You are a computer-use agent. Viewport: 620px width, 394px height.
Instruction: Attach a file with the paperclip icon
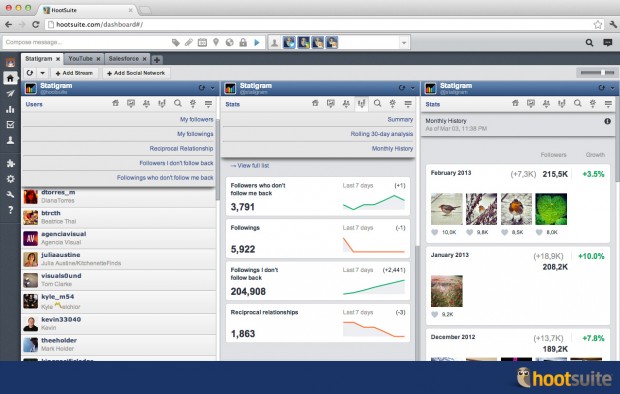[189, 42]
